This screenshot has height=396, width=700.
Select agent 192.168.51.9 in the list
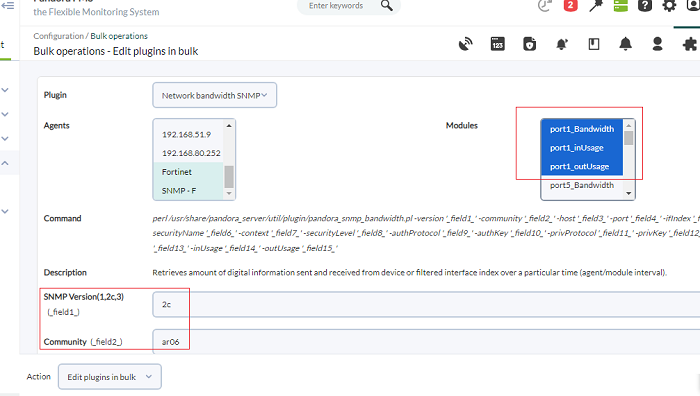188,134
